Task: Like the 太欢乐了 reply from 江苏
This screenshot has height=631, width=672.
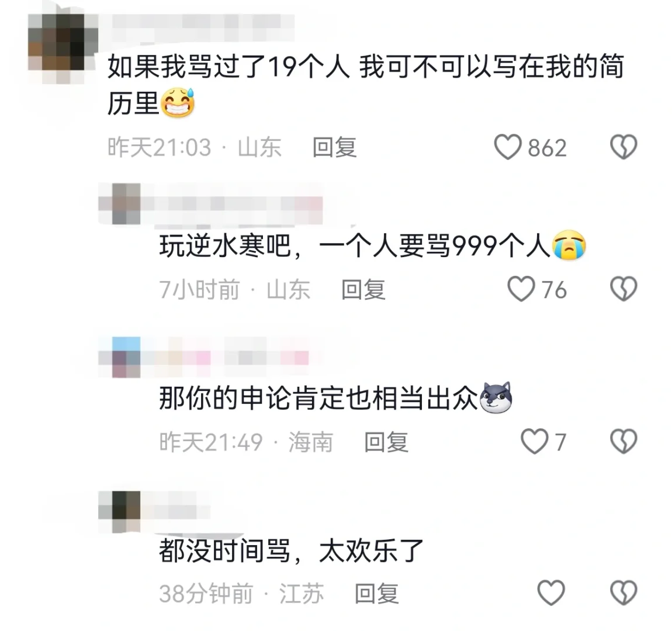Action: coord(551,593)
